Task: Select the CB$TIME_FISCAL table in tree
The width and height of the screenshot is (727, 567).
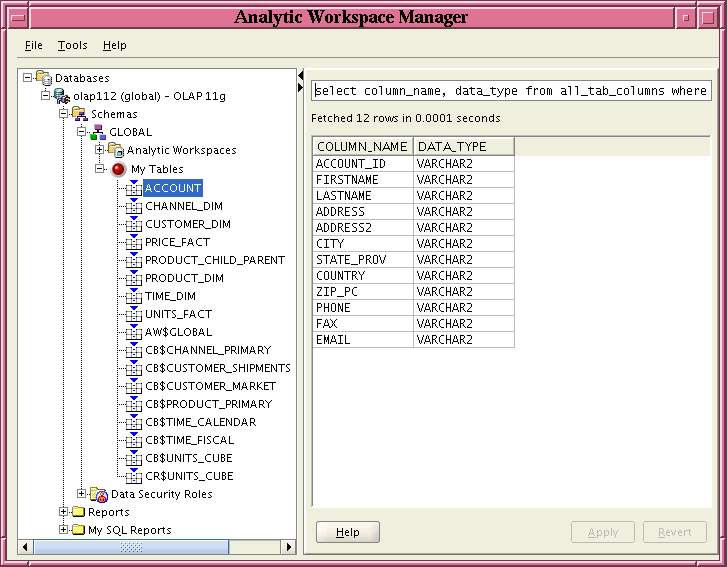Action: (189, 440)
